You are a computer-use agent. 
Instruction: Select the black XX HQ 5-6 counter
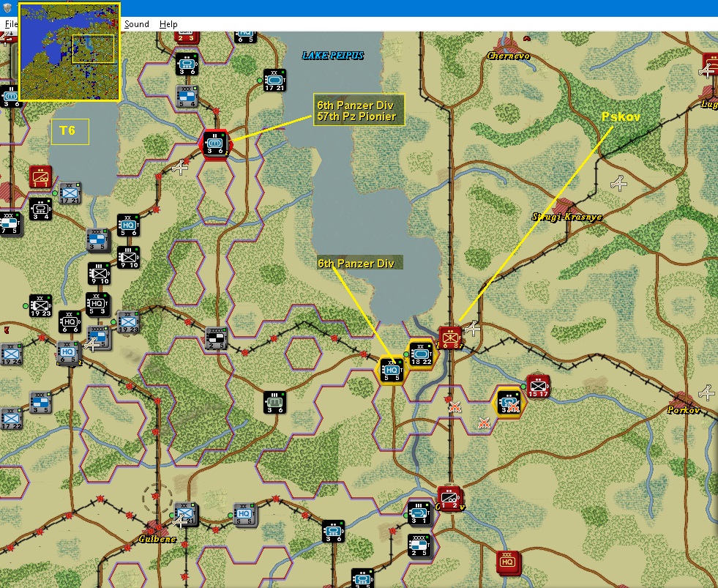pos(128,226)
